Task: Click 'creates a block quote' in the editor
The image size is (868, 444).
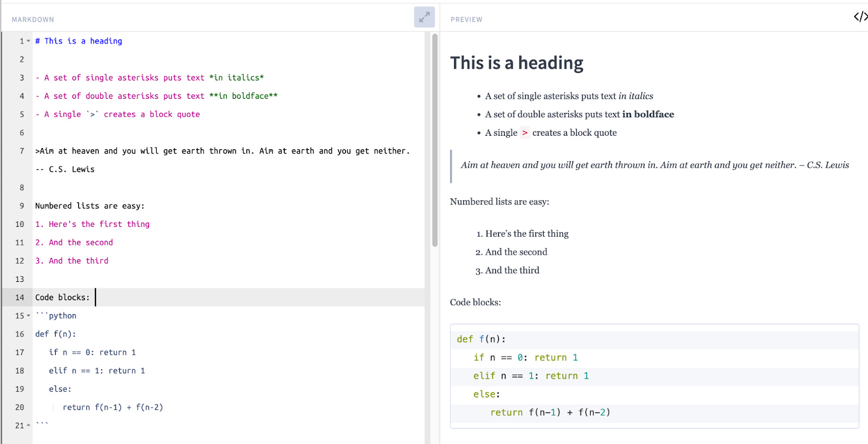Action: pyautogui.click(x=152, y=115)
